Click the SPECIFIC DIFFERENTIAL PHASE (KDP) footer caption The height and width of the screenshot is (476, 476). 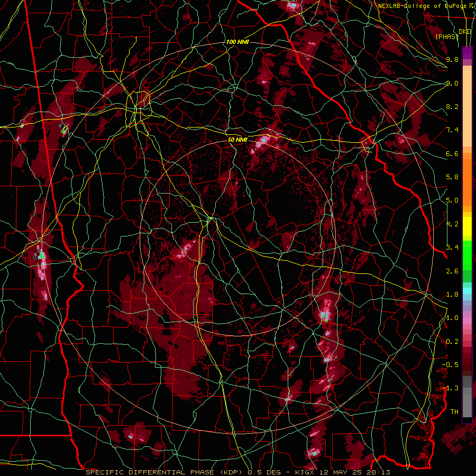166,472
